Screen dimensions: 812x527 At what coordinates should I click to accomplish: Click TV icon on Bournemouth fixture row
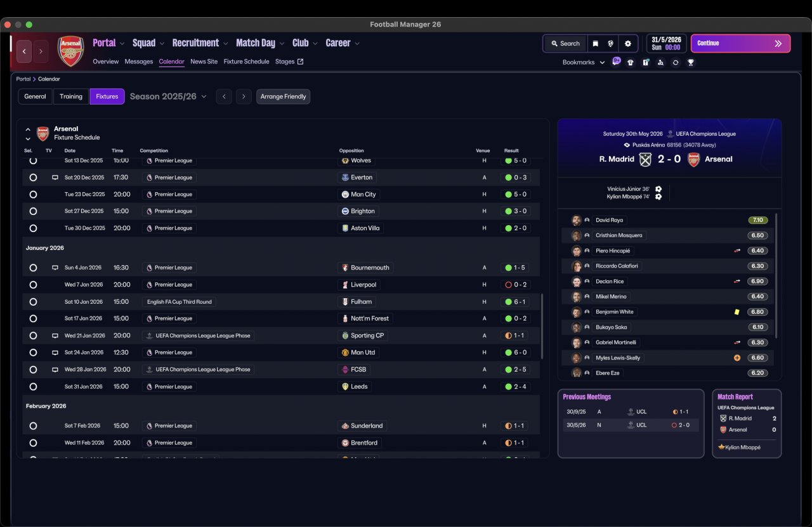coord(55,268)
